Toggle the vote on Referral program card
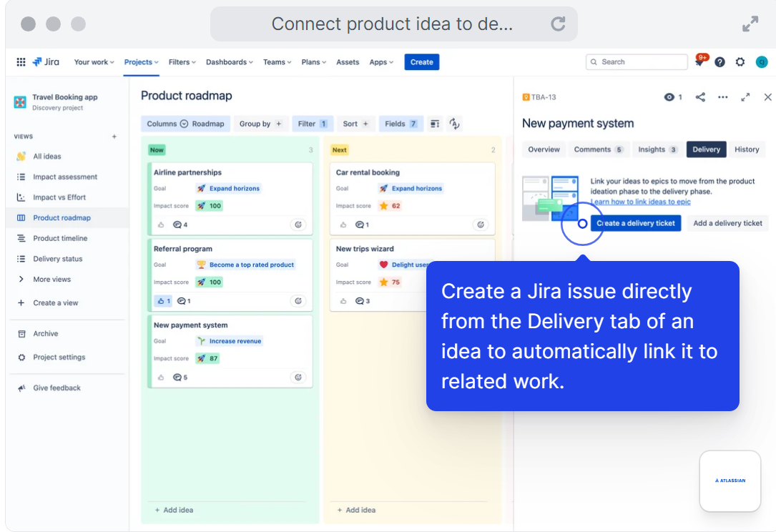 163,301
